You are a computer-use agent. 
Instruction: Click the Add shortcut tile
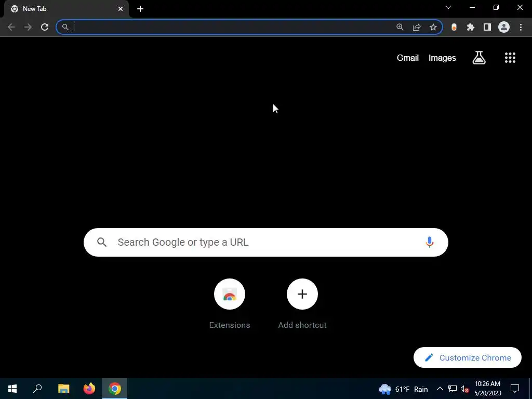[302, 303]
